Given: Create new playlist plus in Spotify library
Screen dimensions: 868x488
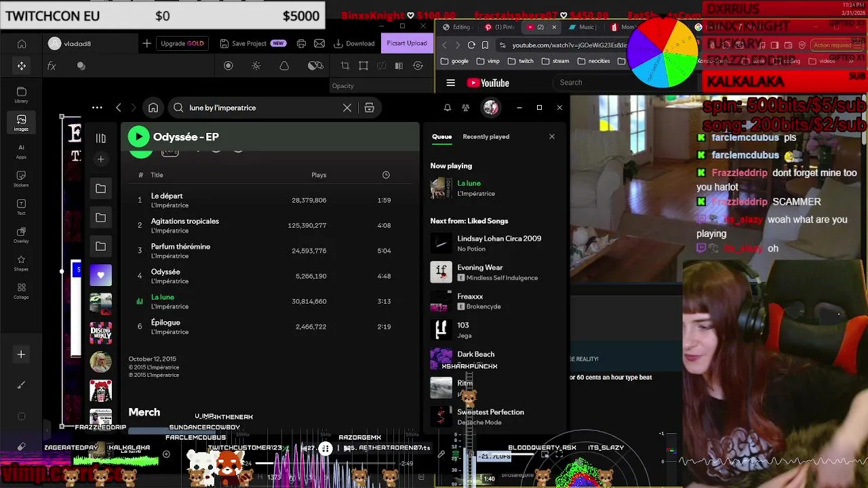Looking at the screenshot, I should point(100,159).
